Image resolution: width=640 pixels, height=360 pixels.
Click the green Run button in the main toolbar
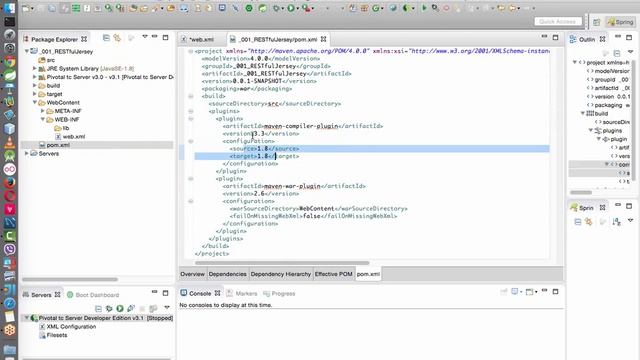(x=291, y=8)
